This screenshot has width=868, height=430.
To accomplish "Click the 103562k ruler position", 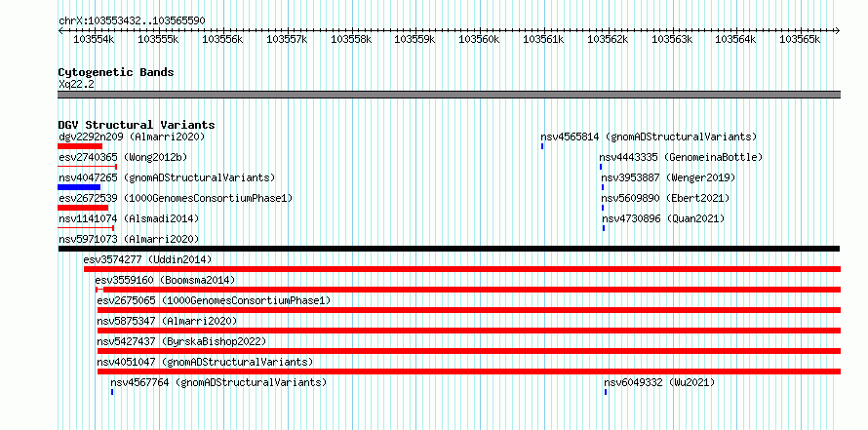I will coord(608,39).
